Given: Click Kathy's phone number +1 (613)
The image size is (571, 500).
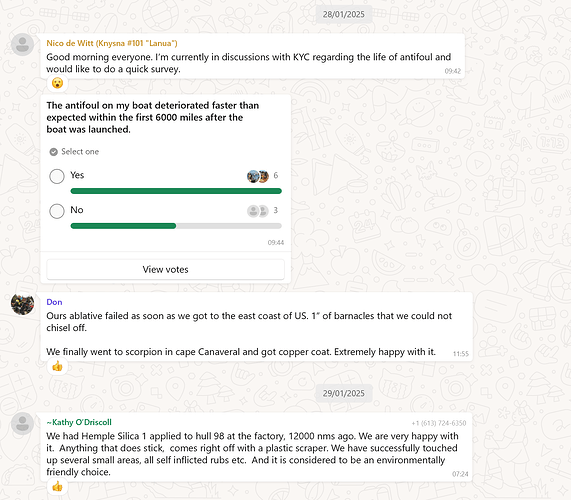Looking at the screenshot, I should 439,423.
